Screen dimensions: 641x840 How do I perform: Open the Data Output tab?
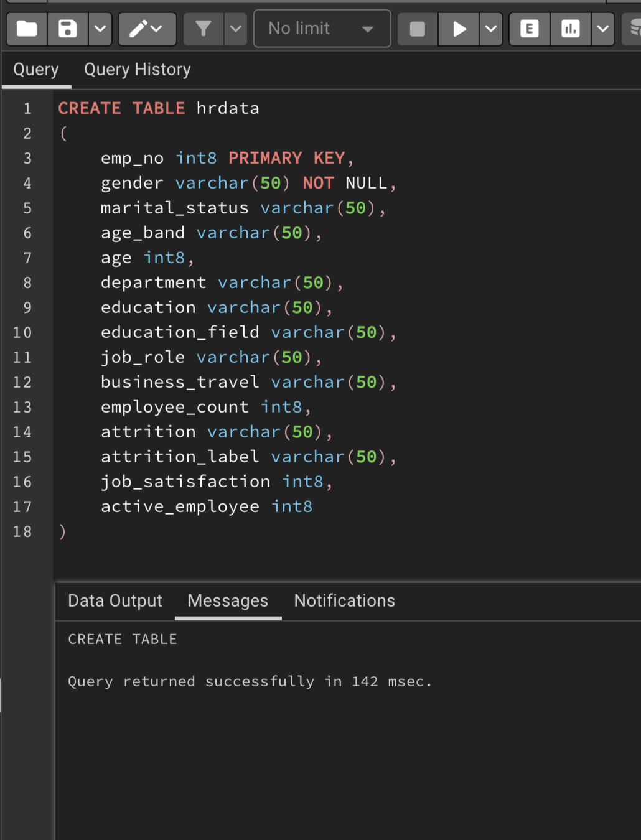click(115, 600)
